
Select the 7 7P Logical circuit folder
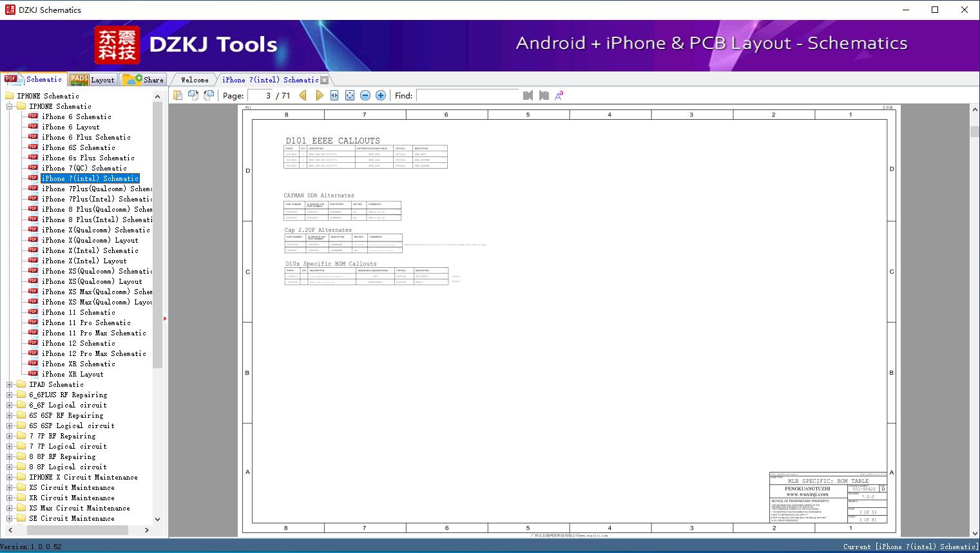[68, 446]
